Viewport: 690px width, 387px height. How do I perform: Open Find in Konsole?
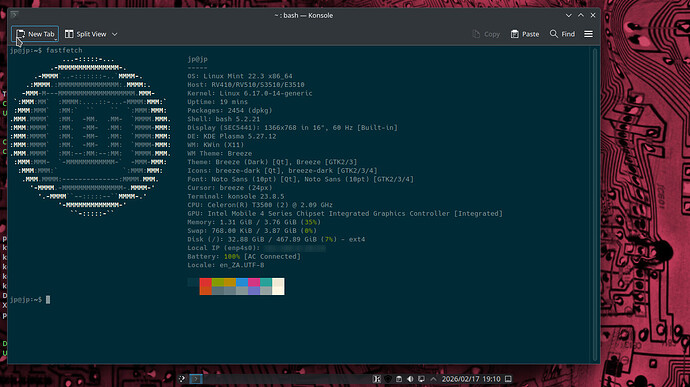[562, 34]
